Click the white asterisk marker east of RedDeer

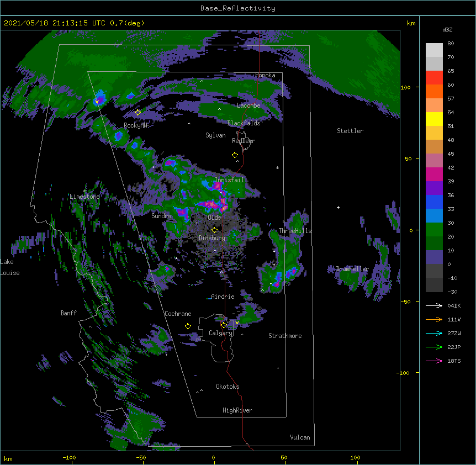277,168
